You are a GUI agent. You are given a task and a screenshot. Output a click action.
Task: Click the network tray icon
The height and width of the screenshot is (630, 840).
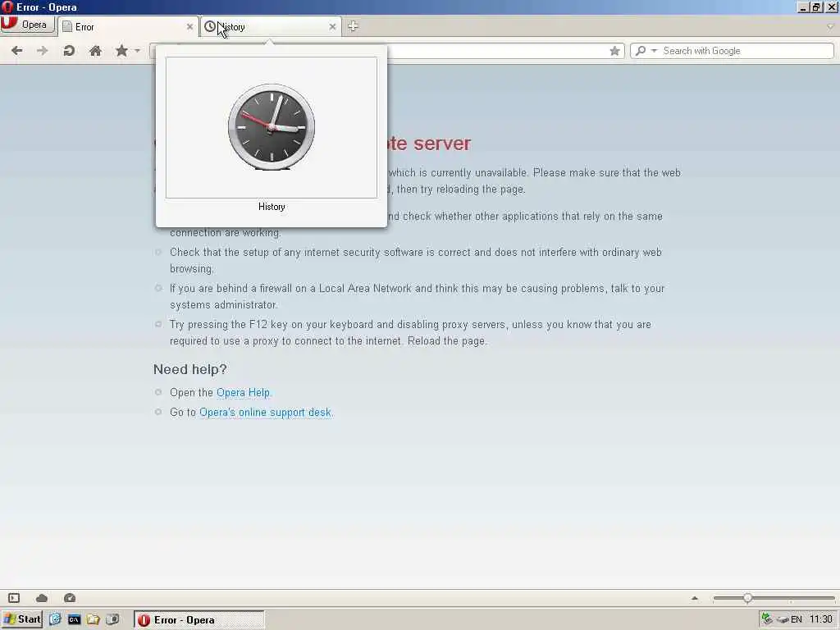click(767, 619)
